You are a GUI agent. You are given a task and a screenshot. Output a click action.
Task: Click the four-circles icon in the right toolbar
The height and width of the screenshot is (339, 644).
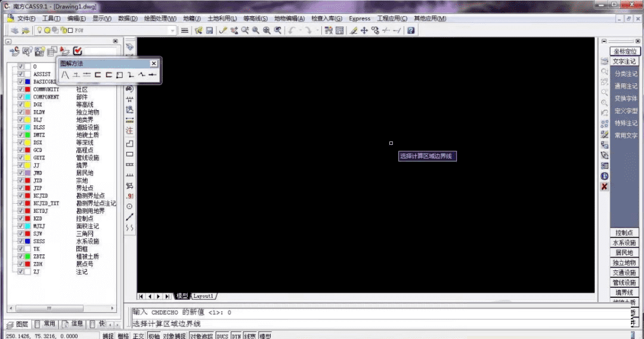604,123
